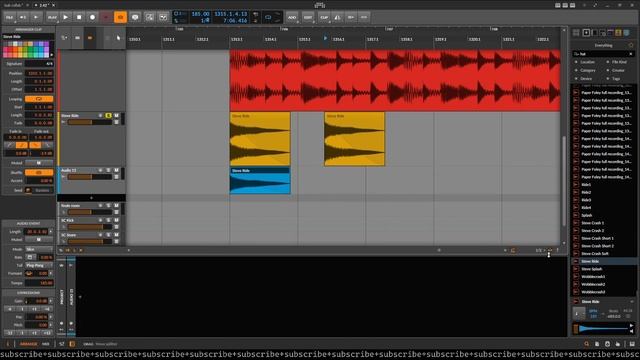Image resolution: width=640 pixels, height=360 pixels.
Task: Select the red audio clip
Action: coord(395,80)
